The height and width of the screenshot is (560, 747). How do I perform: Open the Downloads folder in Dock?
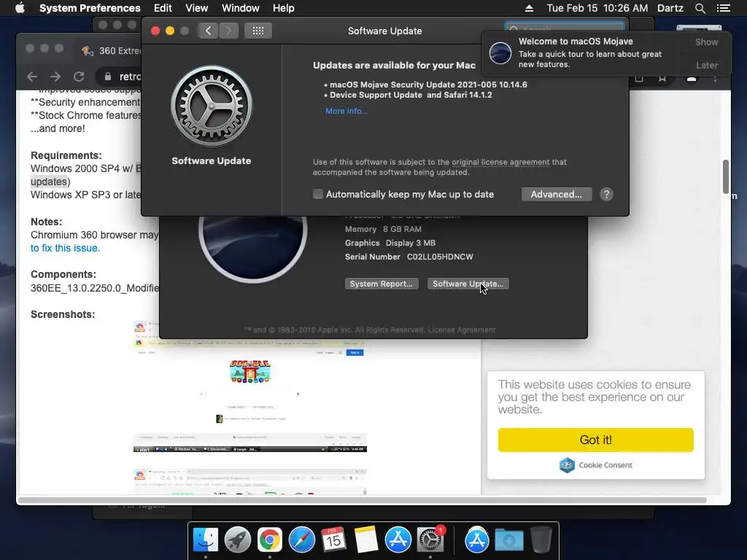tap(508, 540)
